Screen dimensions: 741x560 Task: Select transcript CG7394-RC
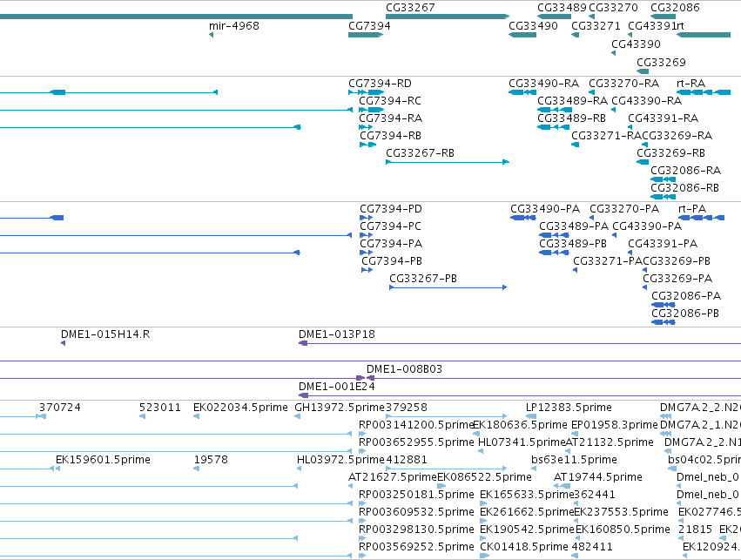pos(390,101)
